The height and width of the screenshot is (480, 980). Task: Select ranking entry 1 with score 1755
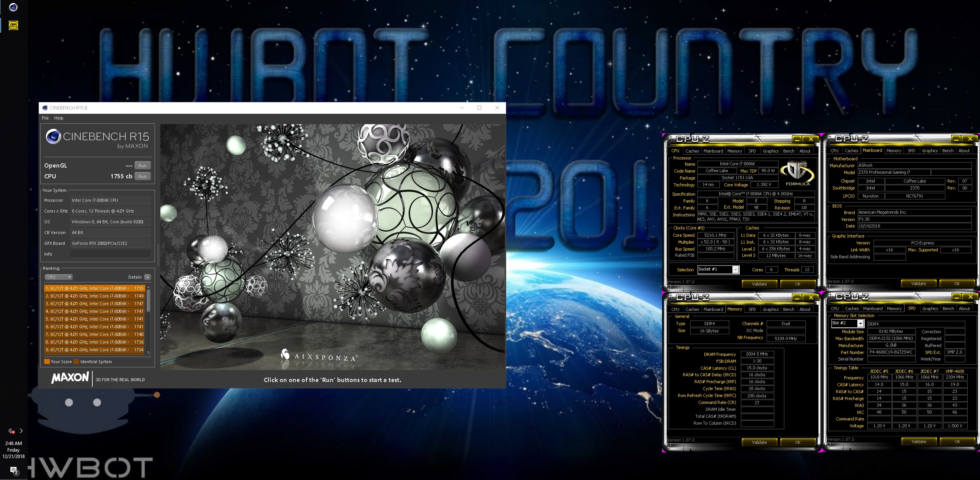94,288
